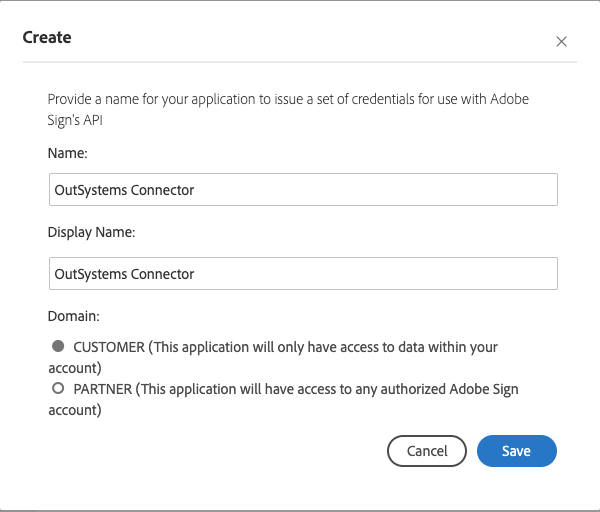Click the 'Create' dialog title
Image resolution: width=600 pixels, height=512 pixels.
click(47, 38)
